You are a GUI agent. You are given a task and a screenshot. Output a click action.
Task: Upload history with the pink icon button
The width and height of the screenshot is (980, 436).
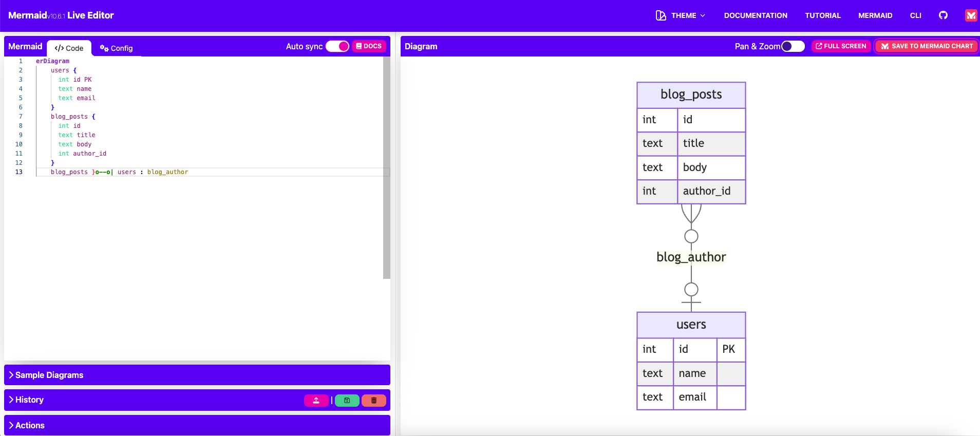point(316,400)
